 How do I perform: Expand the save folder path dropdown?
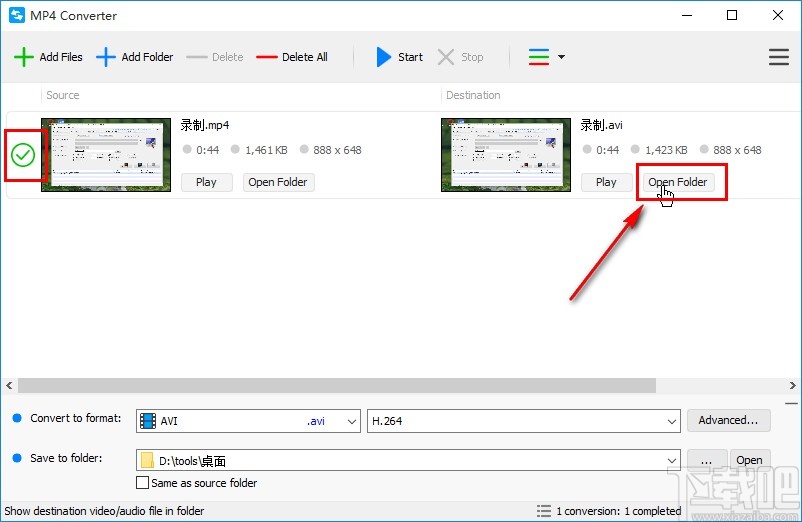pyautogui.click(x=670, y=460)
